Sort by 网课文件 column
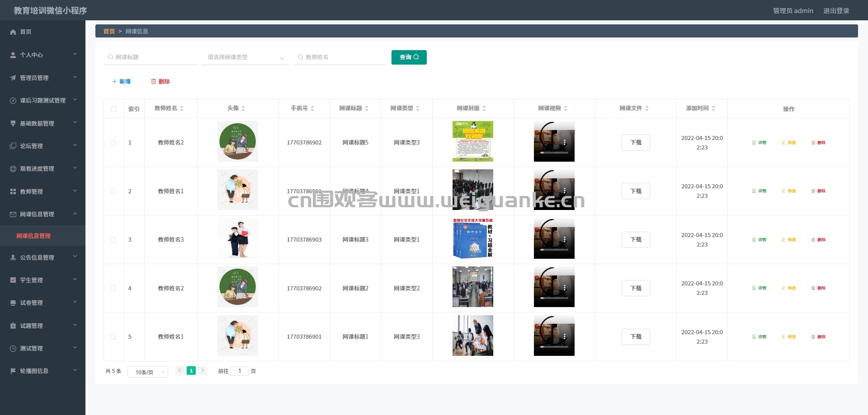The height and width of the screenshot is (415, 868). (x=647, y=108)
